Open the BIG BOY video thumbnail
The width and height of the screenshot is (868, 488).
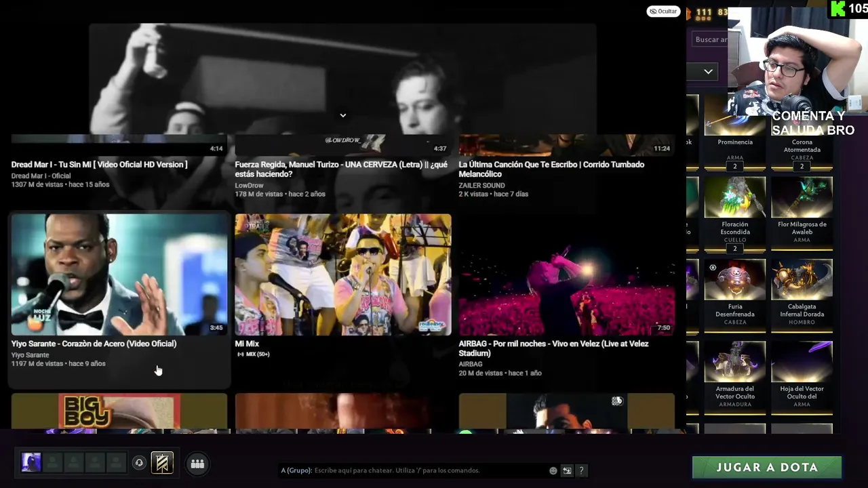click(119, 411)
